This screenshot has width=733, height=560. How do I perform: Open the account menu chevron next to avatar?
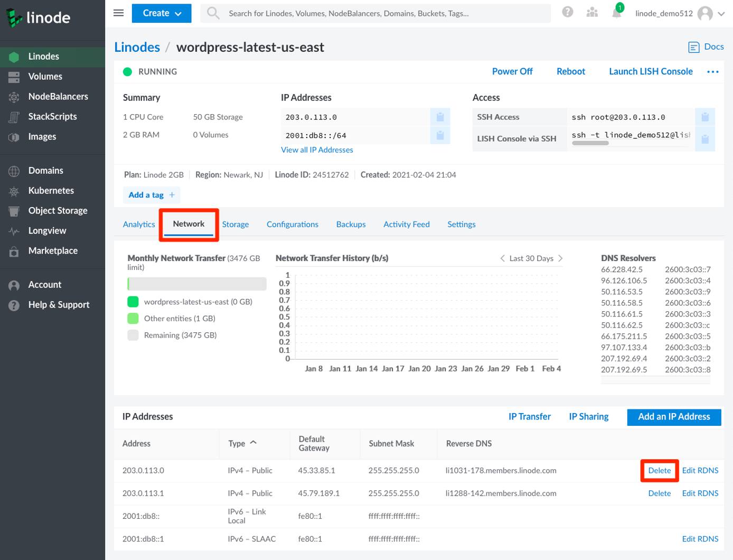pos(722,14)
